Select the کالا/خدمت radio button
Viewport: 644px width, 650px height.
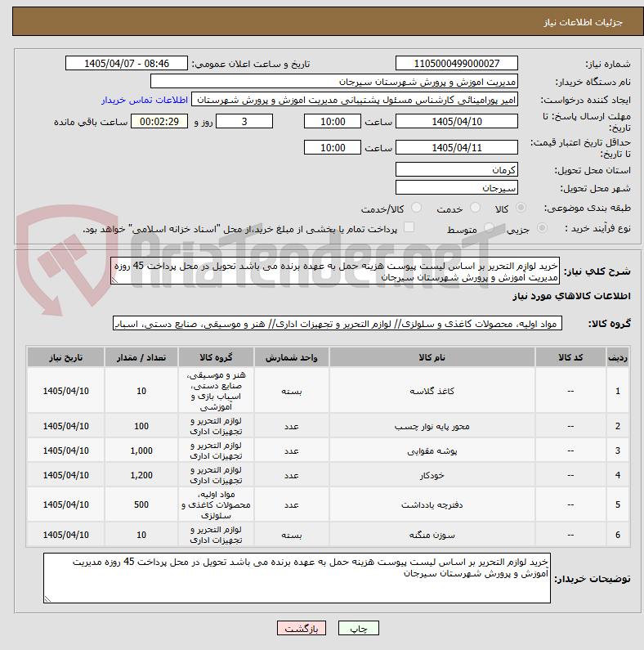point(417,208)
